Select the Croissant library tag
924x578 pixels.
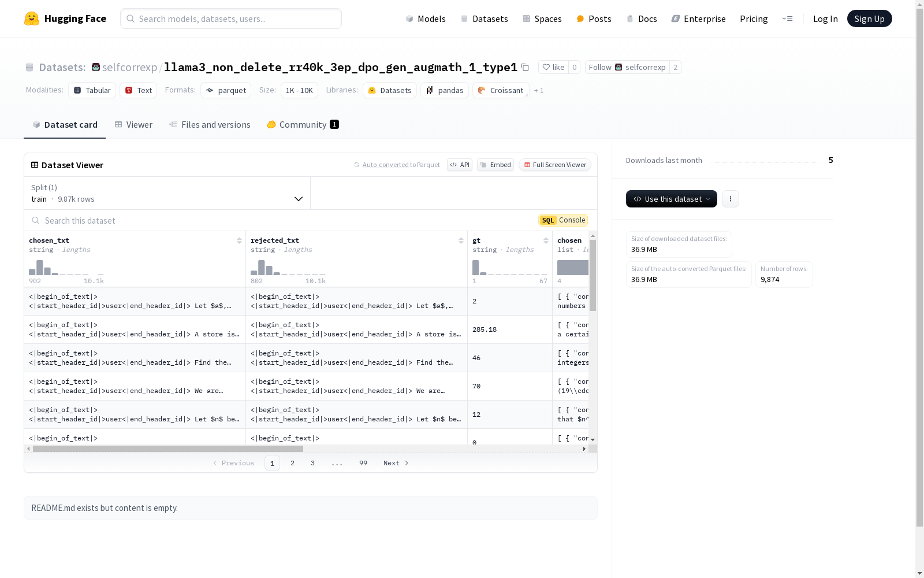(x=501, y=90)
